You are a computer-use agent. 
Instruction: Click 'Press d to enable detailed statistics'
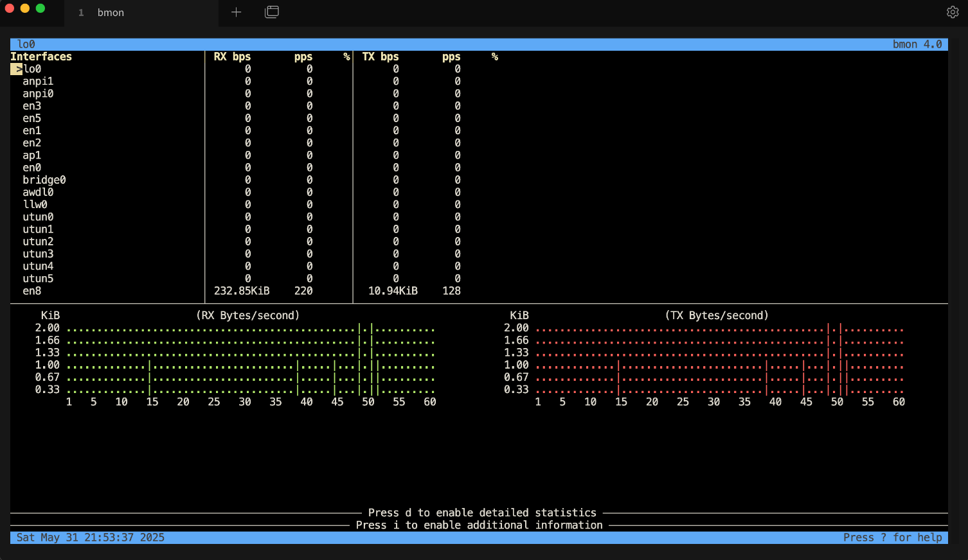point(482,512)
